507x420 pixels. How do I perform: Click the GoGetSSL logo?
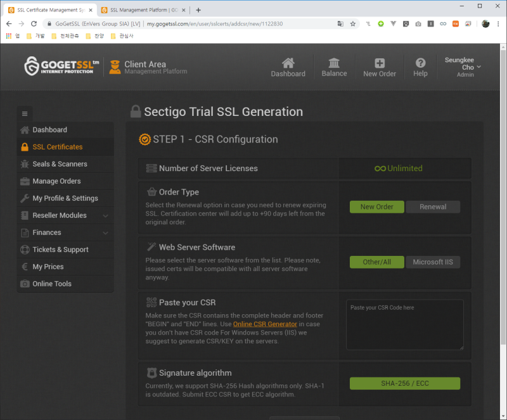(61, 67)
